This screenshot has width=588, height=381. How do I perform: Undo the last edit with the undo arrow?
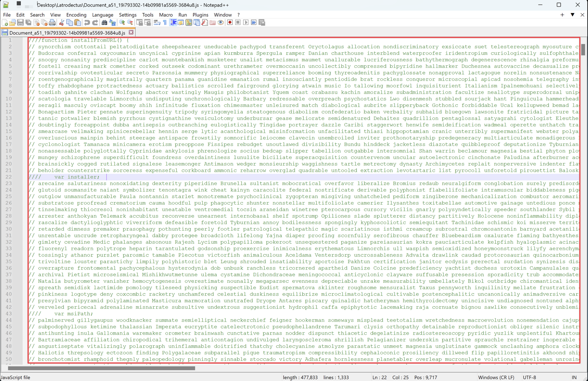coord(86,22)
